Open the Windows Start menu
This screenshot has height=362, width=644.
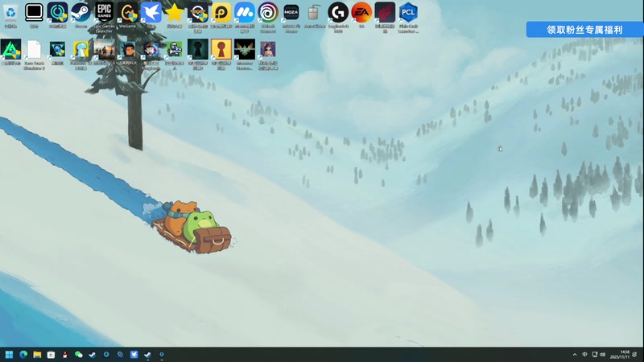[x=9, y=355]
